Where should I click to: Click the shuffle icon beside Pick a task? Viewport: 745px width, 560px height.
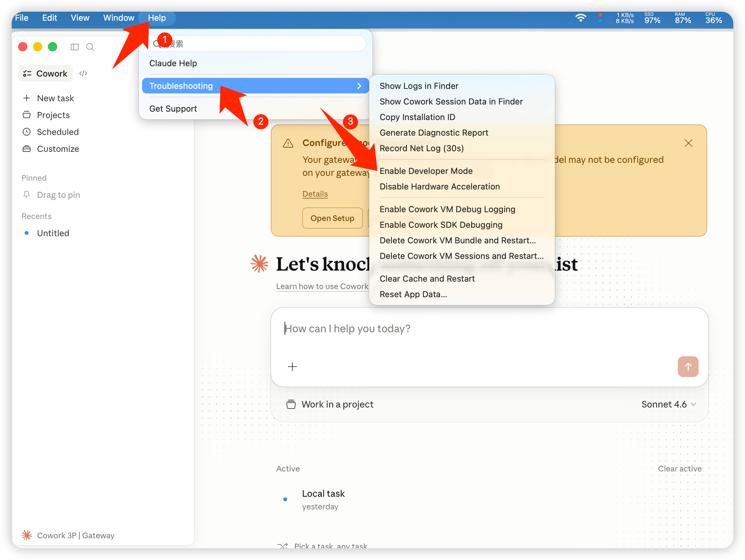tap(283, 546)
